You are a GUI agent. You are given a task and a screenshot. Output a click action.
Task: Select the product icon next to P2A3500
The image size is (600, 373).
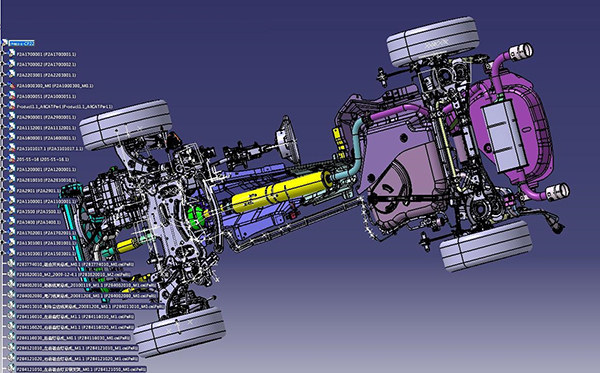(x=11, y=211)
